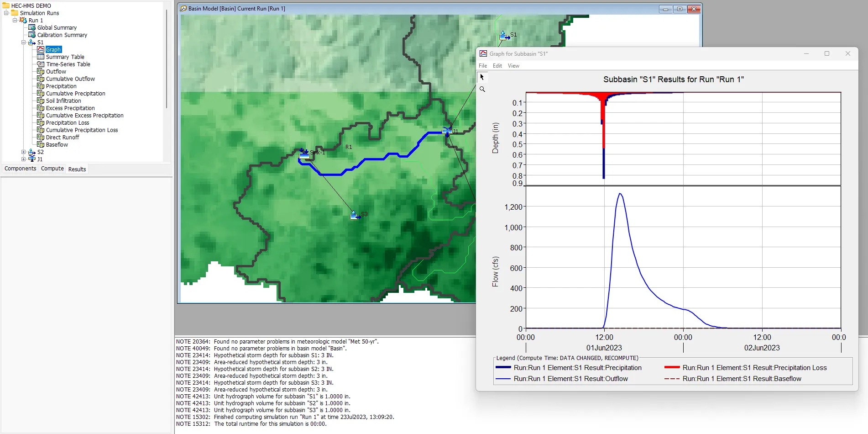Maximize the Basin Model window
The image size is (868, 434).
[x=680, y=9]
